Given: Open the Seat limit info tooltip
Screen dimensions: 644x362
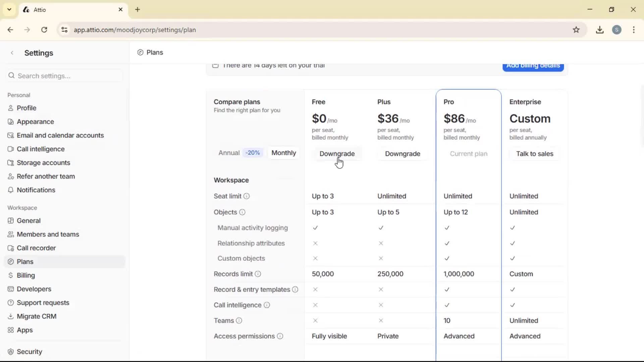Looking at the screenshot, I should 247,196.
